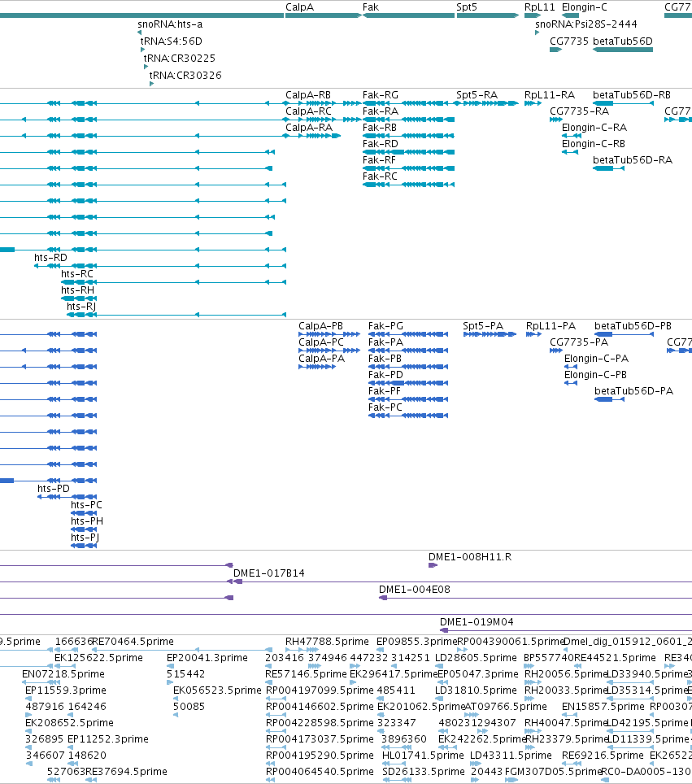Click the hts-RC transcript label
Image resolution: width=692 pixels, height=784 pixels.
pyautogui.click(x=77, y=273)
